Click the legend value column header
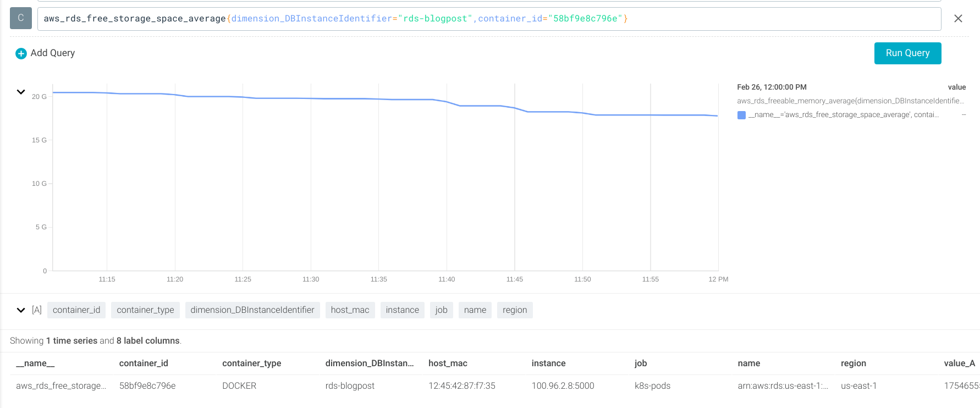This screenshot has width=980, height=408. [x=956, y=87]
